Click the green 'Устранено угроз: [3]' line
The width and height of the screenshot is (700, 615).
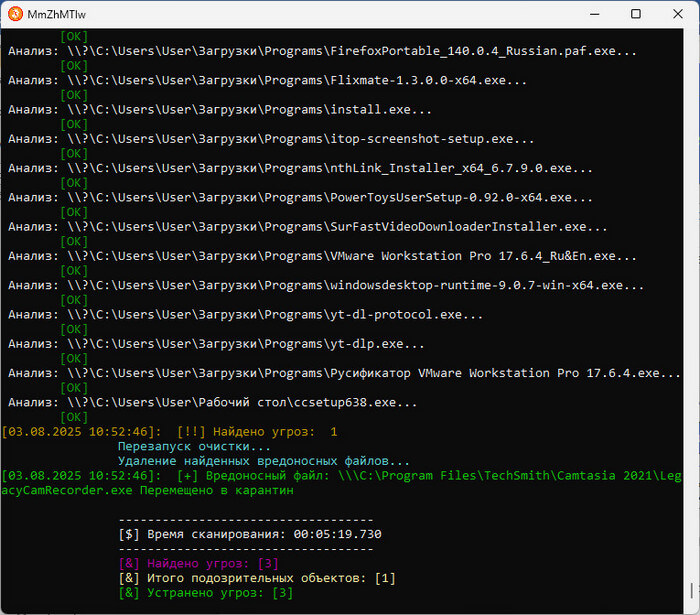coord(205,593)
